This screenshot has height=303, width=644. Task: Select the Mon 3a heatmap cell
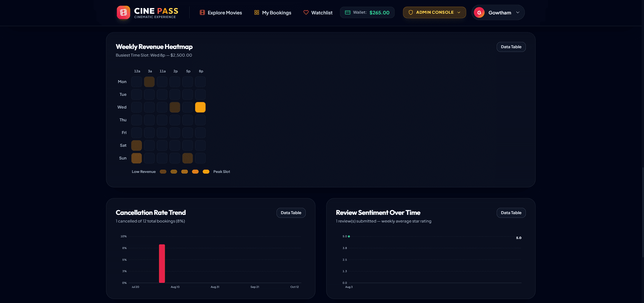coord(149,82)
